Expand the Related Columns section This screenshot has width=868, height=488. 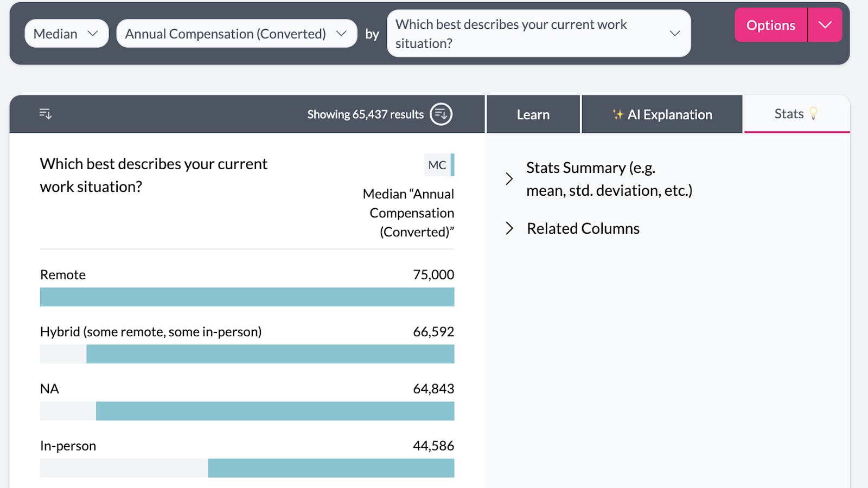509,228
